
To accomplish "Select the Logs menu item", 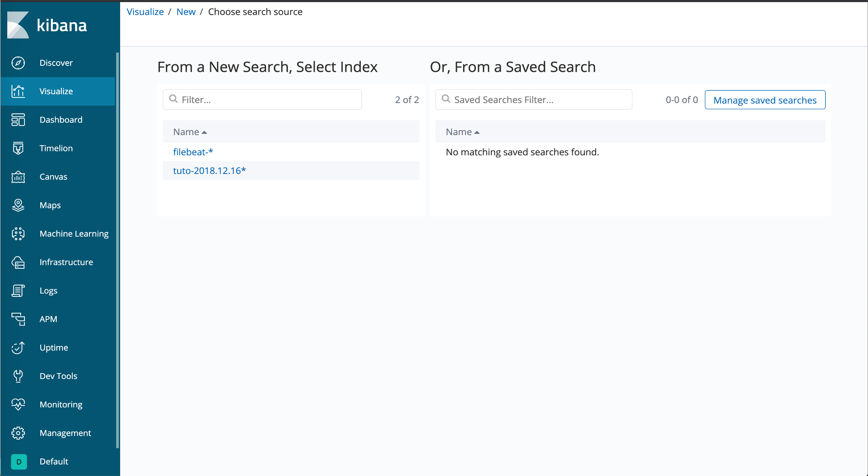I will (48, 291).
